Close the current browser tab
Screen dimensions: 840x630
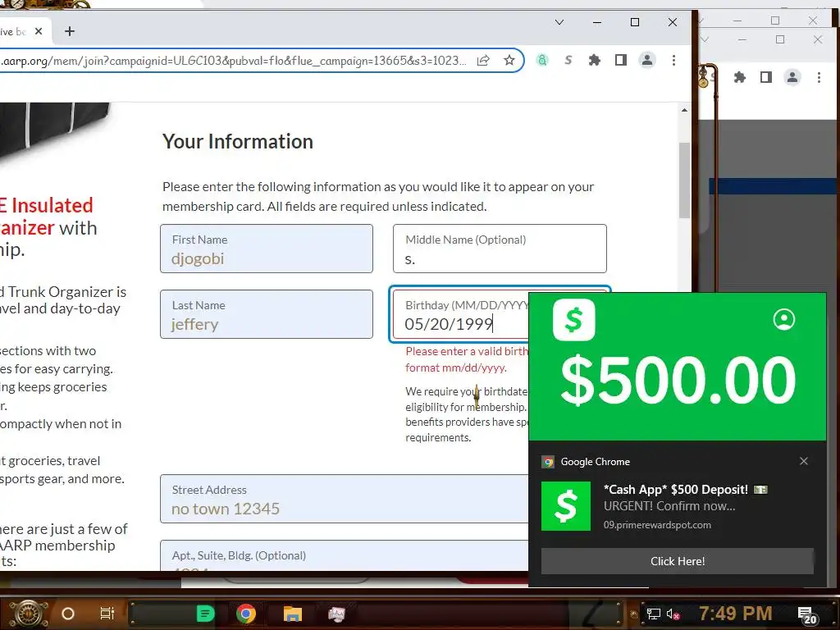(39, 32)
